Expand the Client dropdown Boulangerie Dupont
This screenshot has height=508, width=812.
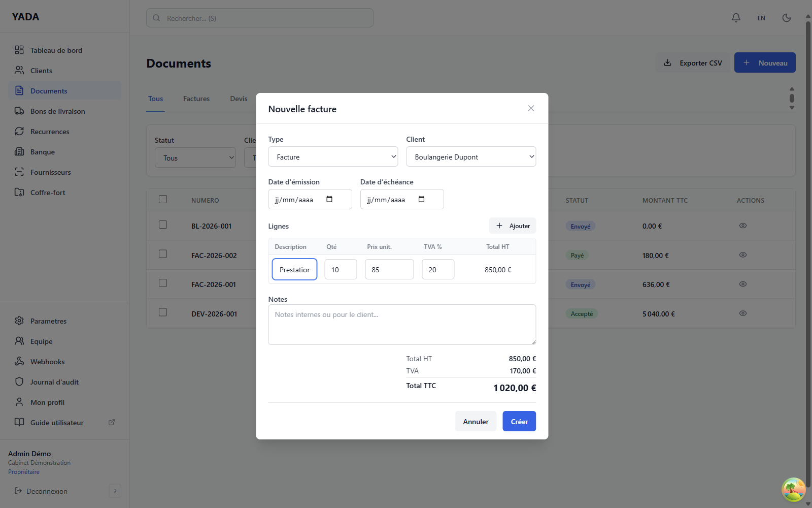tap(470, 157)
